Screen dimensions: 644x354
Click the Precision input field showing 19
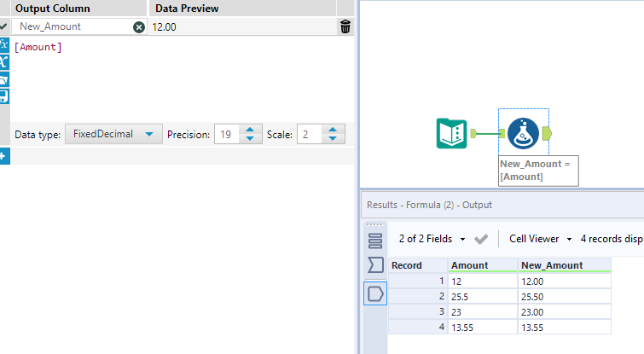click(x=227, y=134)
